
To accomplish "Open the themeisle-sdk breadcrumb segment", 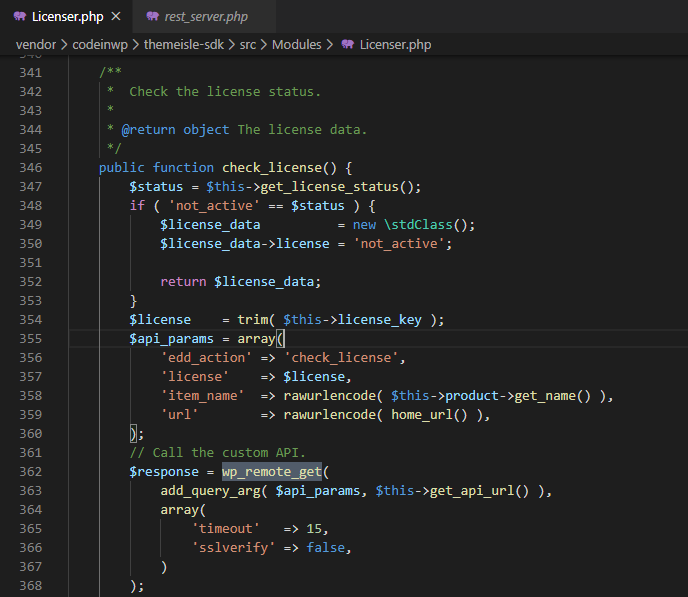I will 184,45.
